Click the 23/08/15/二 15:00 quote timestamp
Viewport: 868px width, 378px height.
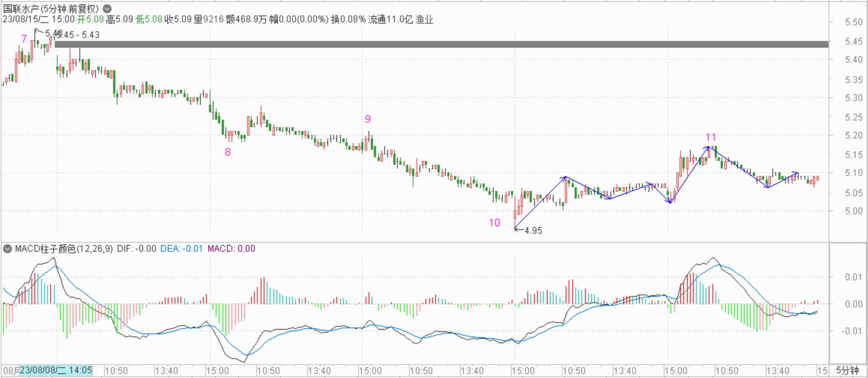click(38, 19)
